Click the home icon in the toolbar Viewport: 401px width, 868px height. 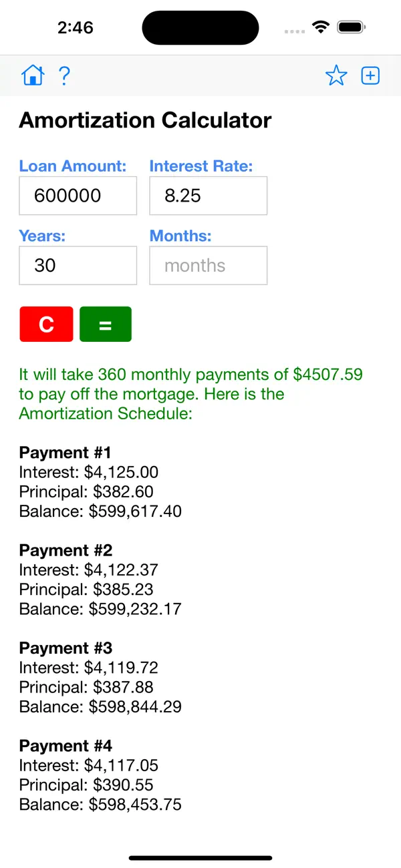(x=32, y=75)
